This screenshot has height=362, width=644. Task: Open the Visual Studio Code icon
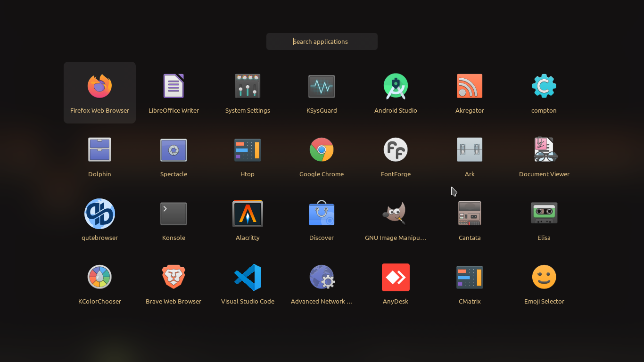248,277
